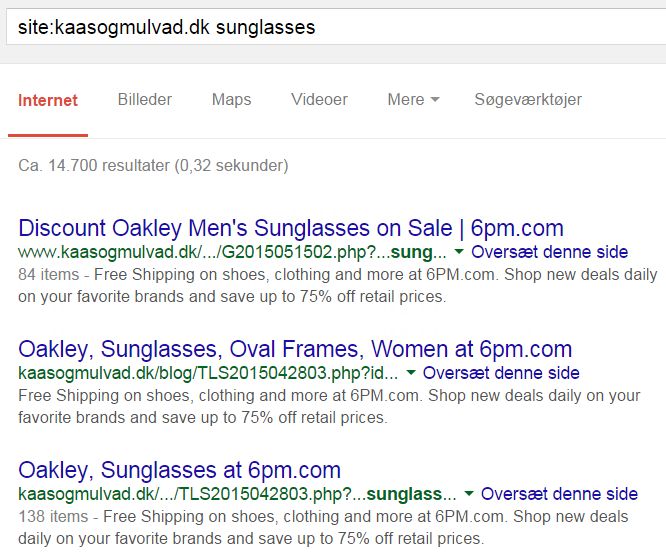Click the '84 items' snippet text
This screenshot has height=554, width=666.
pos(48,274)
